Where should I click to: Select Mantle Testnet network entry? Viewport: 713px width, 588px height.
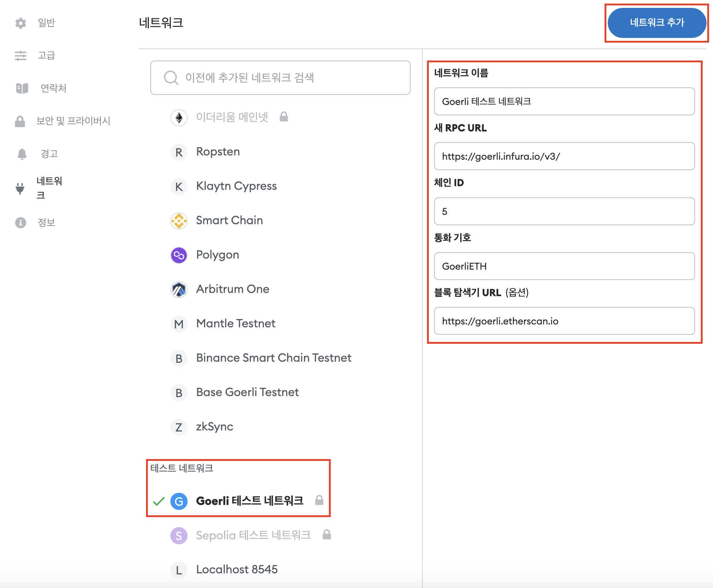coord(236,324)
